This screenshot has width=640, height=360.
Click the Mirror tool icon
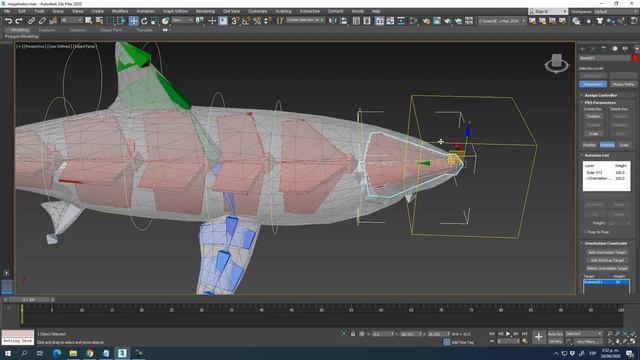point(333,21)
